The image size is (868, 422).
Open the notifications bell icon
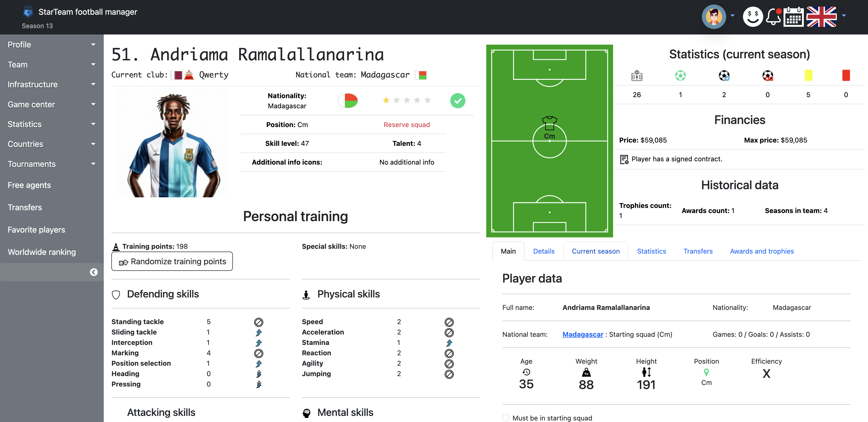pos(773,16)
